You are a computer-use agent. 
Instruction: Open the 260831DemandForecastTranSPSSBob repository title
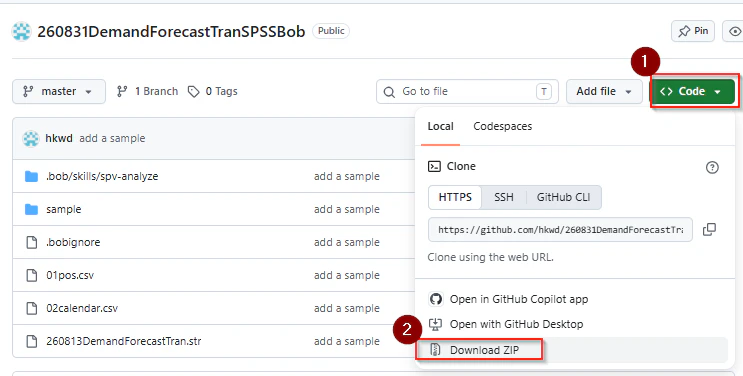(171, 31)
